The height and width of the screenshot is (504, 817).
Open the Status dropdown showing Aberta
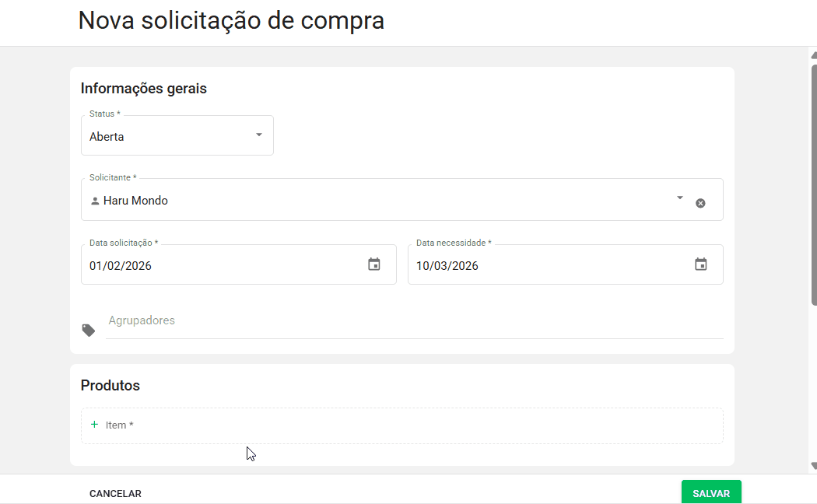click(258, 135)
